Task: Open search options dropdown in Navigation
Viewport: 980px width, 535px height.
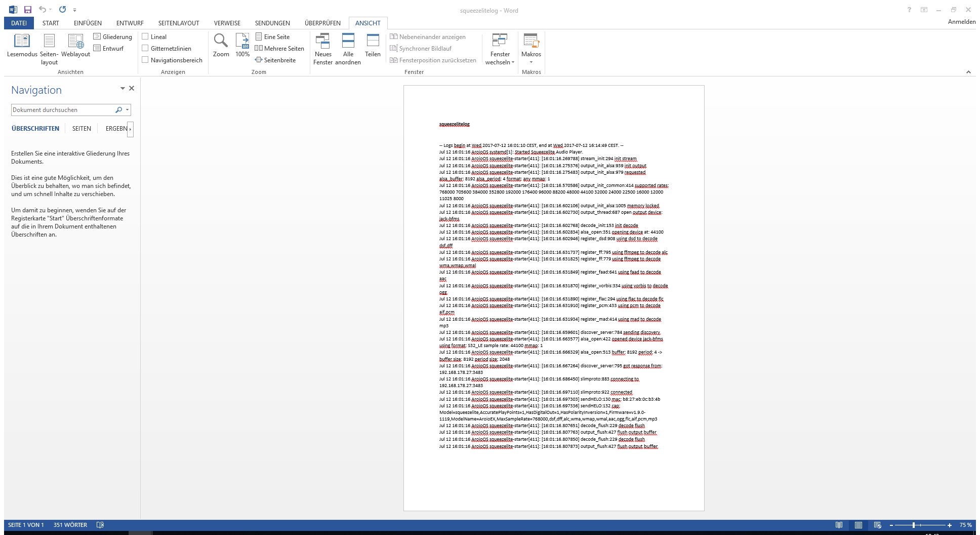Action: 128,109
